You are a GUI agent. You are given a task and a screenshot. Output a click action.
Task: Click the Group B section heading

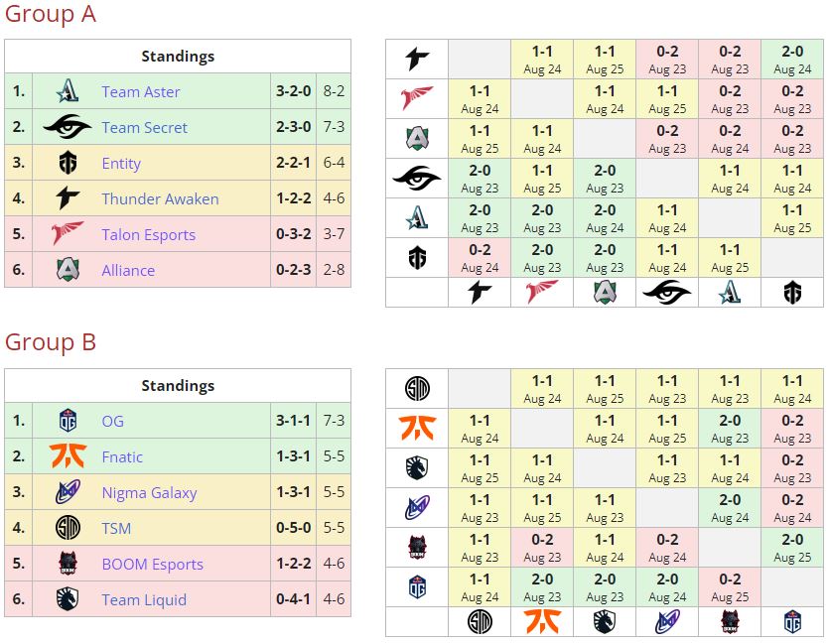point(51,342)
